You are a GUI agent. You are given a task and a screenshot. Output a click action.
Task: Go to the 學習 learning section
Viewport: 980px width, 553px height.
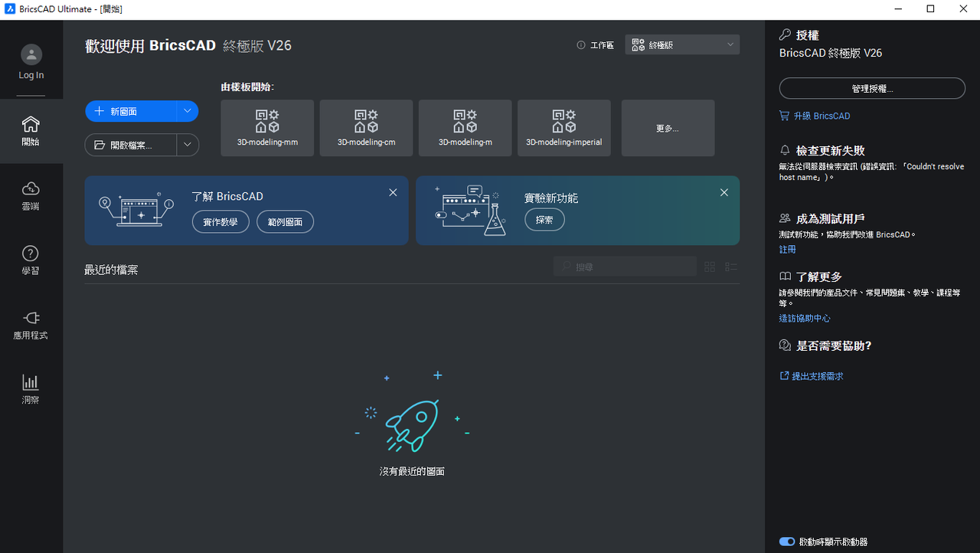click(31, 260)
